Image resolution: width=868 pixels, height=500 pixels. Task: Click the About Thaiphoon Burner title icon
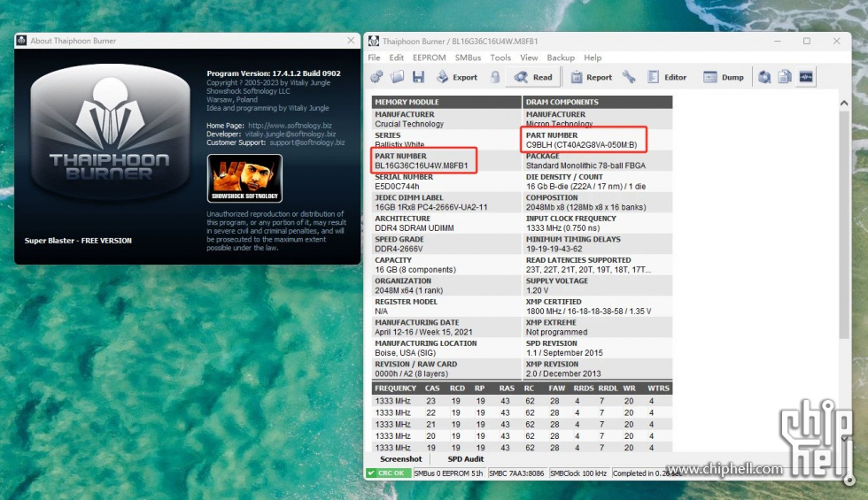[x=21, y=41]
